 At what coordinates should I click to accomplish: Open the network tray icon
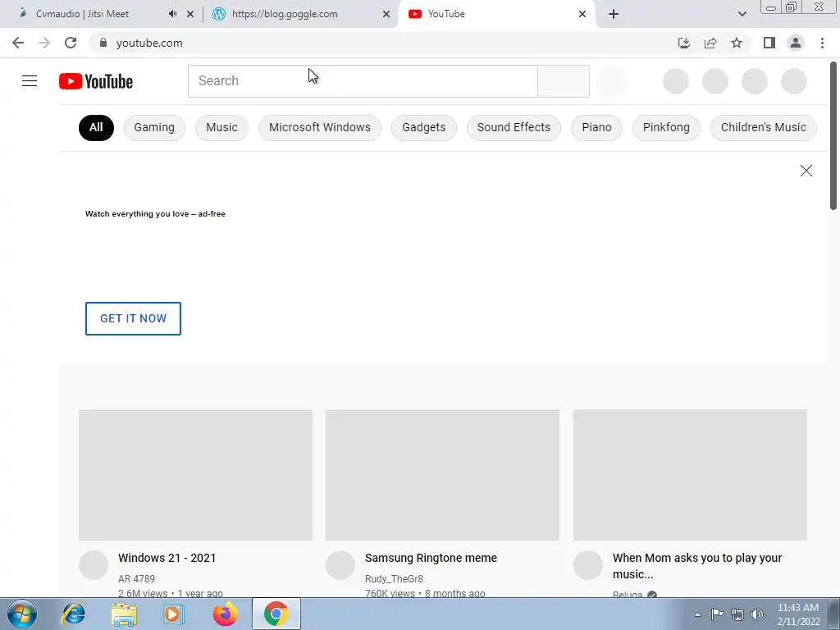tap(737, 614)
